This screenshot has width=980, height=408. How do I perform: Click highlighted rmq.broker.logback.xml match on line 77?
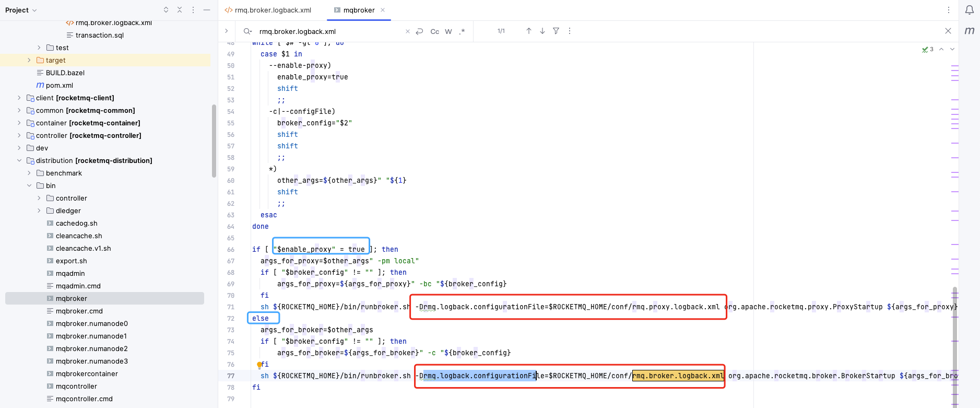[678, 376]
